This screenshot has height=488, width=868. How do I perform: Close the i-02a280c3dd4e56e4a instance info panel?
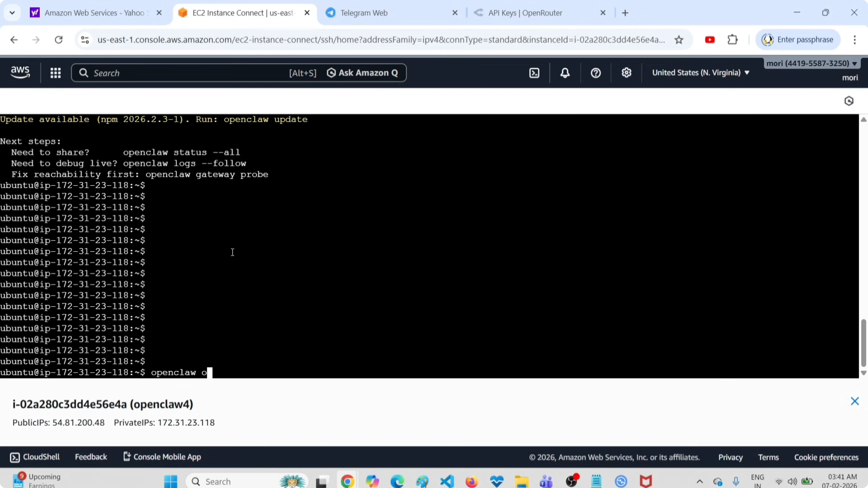pyautogui.click(x=855, y=401)
